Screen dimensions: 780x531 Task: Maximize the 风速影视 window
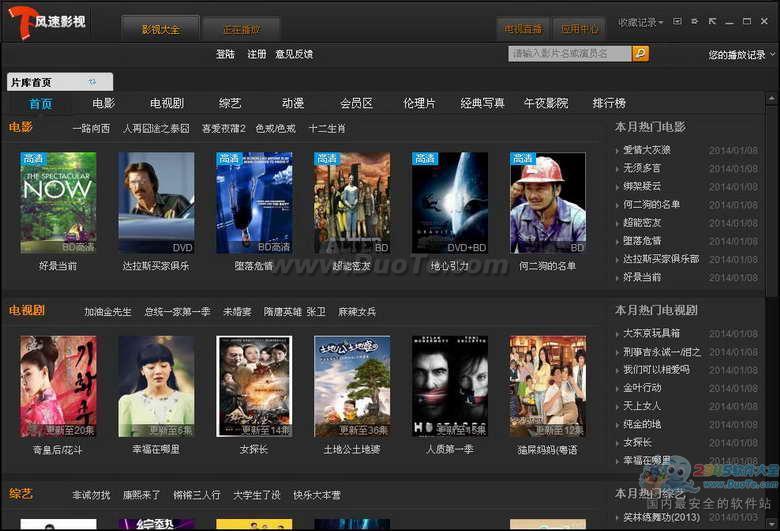747,21
